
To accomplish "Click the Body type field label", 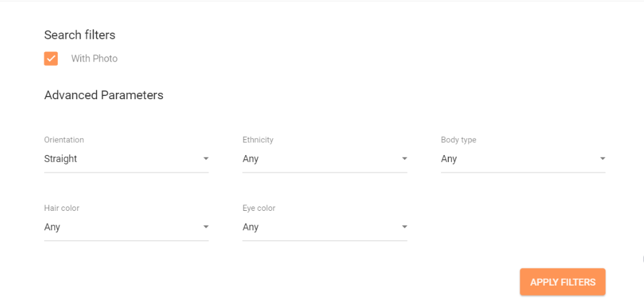I will coord(459,140).
